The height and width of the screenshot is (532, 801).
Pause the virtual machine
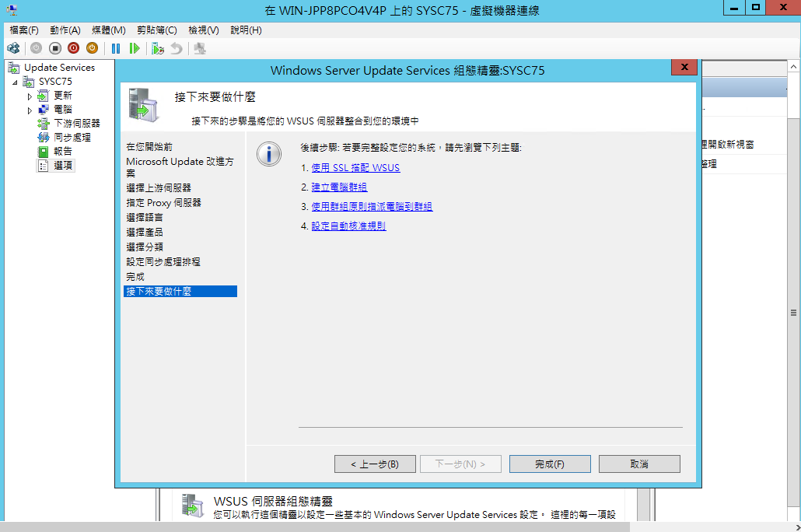116,48
